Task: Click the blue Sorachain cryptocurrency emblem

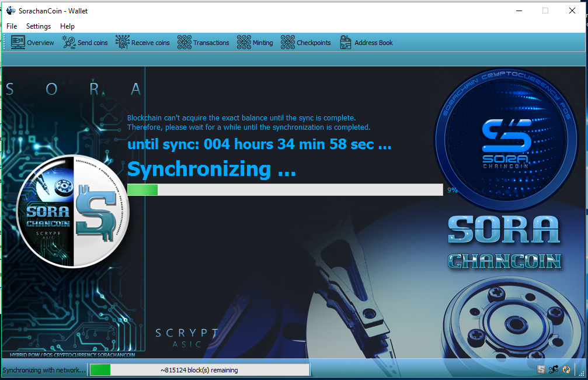Action: click(506, 139)
